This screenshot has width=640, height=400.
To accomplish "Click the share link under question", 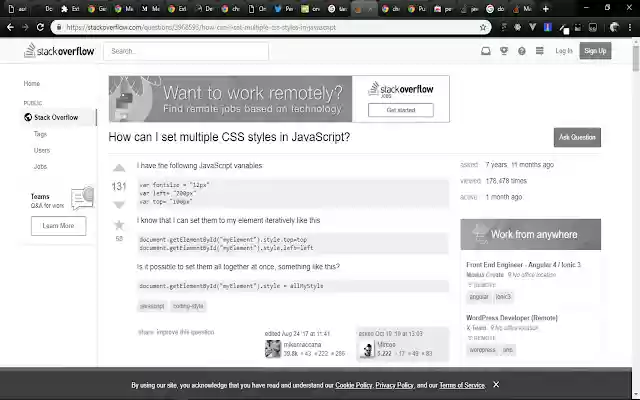I will (x=145, y=332).
